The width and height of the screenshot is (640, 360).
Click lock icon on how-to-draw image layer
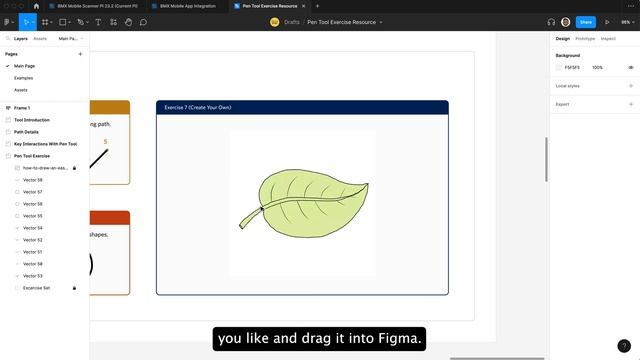(x=74, y=168)
